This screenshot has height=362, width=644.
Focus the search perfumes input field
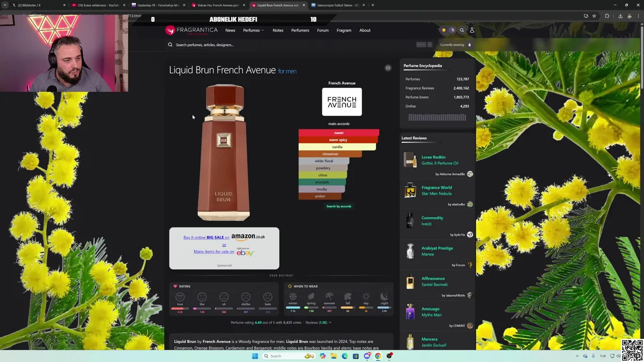[x=297, y=45]
